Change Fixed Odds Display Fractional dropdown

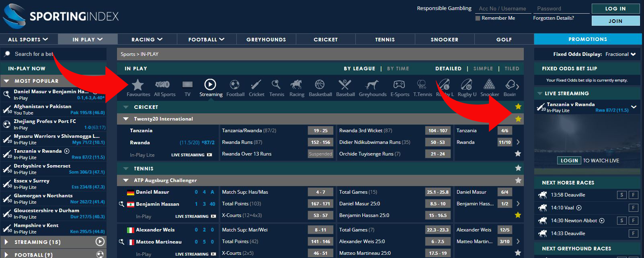click(621, 54)
